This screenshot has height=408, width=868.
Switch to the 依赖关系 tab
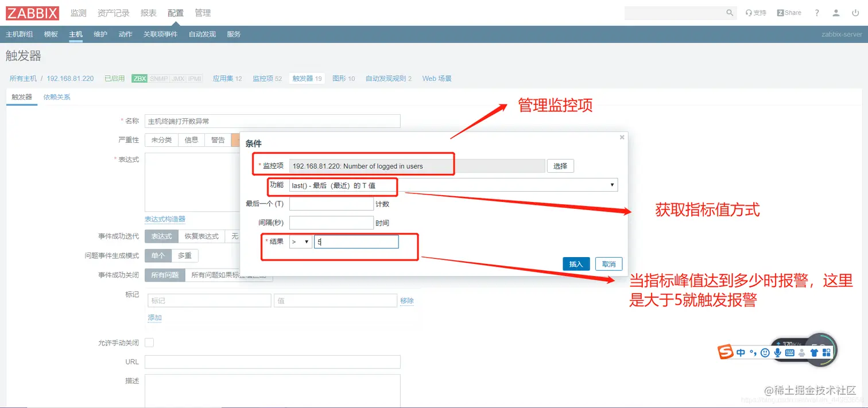[x=57, y=97]
